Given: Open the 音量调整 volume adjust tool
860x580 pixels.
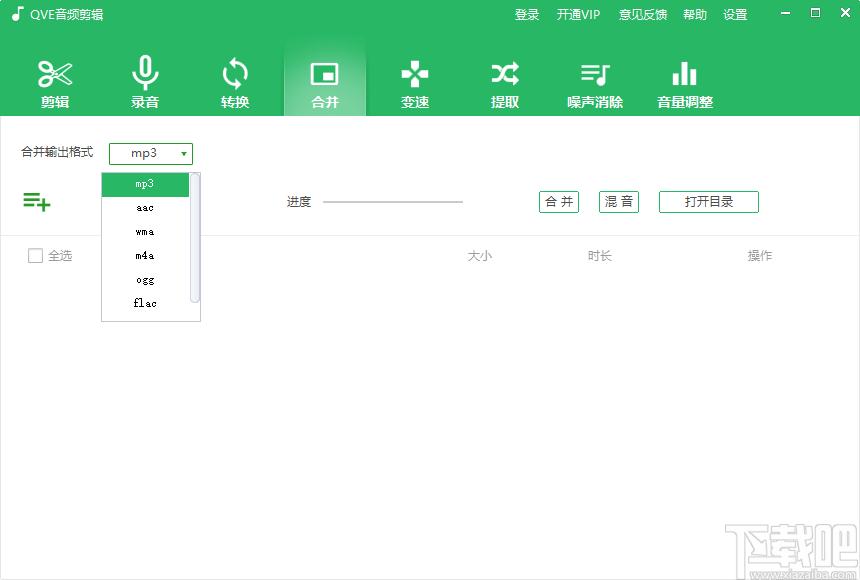Looking at the screenshot, I should click(685, 83).
